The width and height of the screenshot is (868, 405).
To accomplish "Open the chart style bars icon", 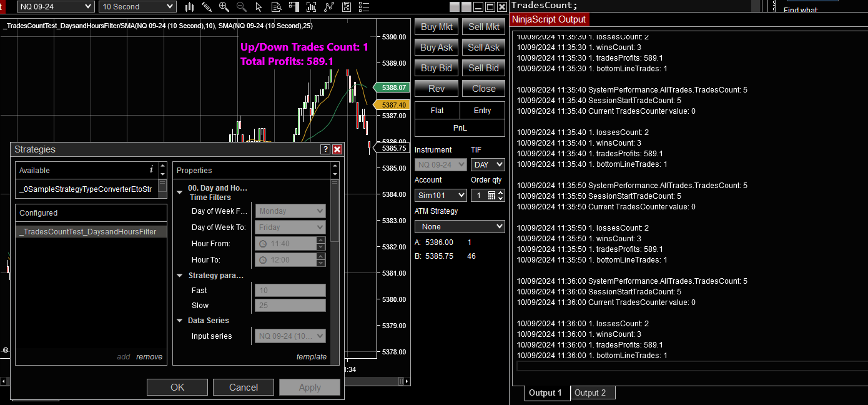I will pos(189,7).
